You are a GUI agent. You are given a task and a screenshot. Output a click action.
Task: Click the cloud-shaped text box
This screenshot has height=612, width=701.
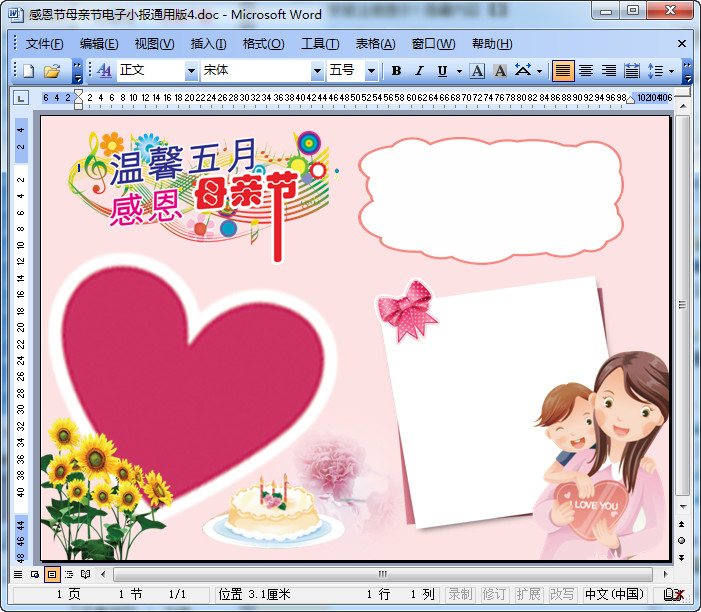pyautogui.click(x=490, y=200)
